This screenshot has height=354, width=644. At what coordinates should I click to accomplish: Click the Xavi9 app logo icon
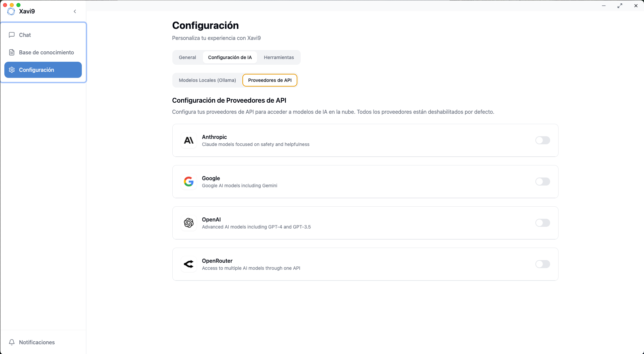pos(11,11)
